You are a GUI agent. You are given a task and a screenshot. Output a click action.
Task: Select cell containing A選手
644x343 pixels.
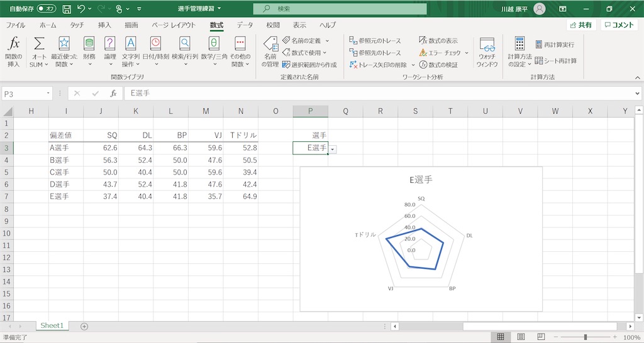pyautogui.click(x=65, y=148)
